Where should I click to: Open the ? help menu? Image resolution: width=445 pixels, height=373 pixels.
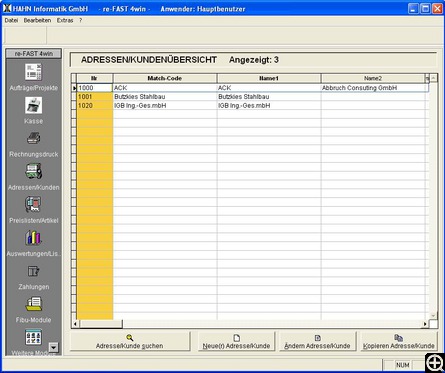click(x=80, y=20)
